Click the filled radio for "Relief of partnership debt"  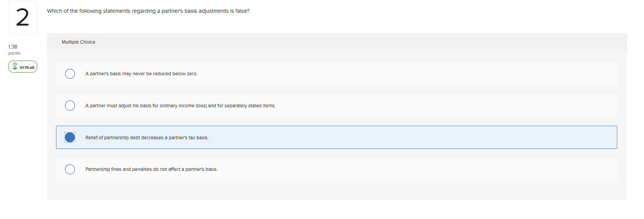(70, 137)
